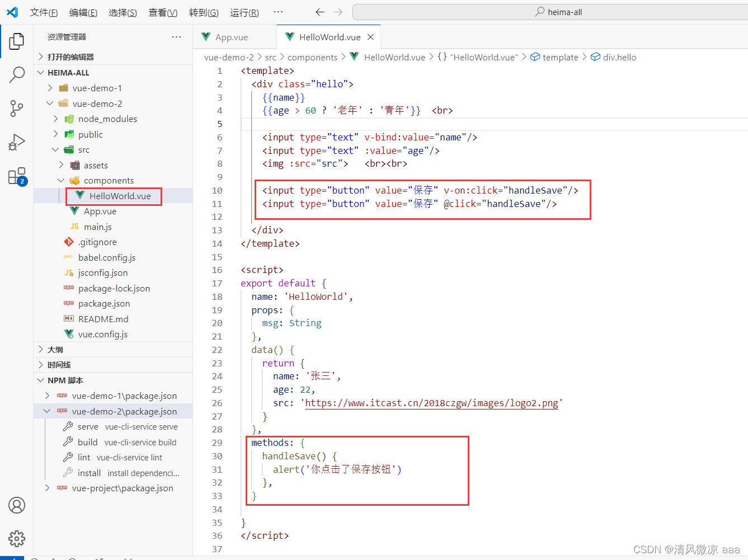Collapse the vue-demo-2 folder
Screen dimensions: 748x560
(x=113, y=103)
